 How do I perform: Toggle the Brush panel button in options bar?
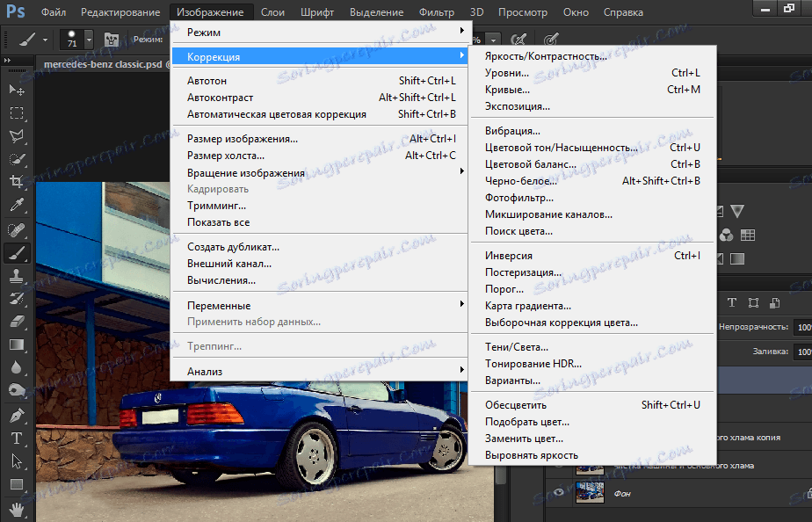point(112,40)
